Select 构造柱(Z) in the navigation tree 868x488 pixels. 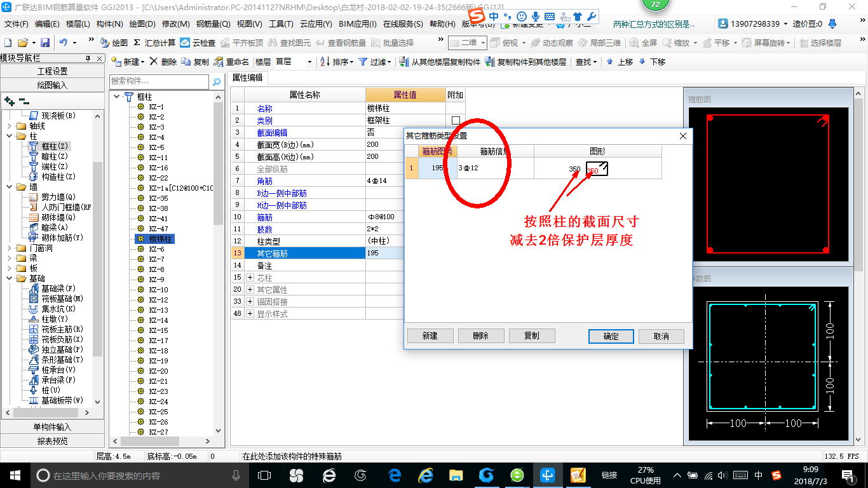[x=51, y=177]
